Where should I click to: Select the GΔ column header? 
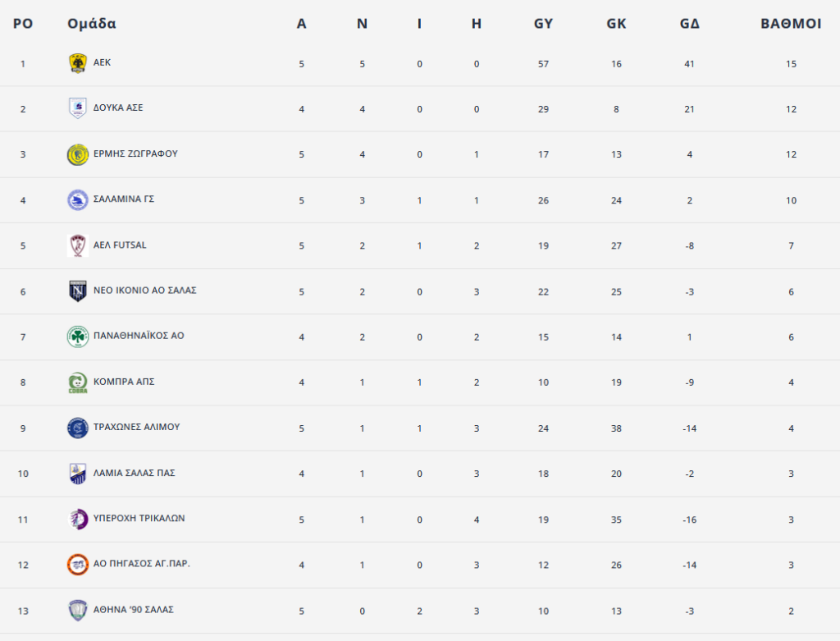[x=689, y=24]
